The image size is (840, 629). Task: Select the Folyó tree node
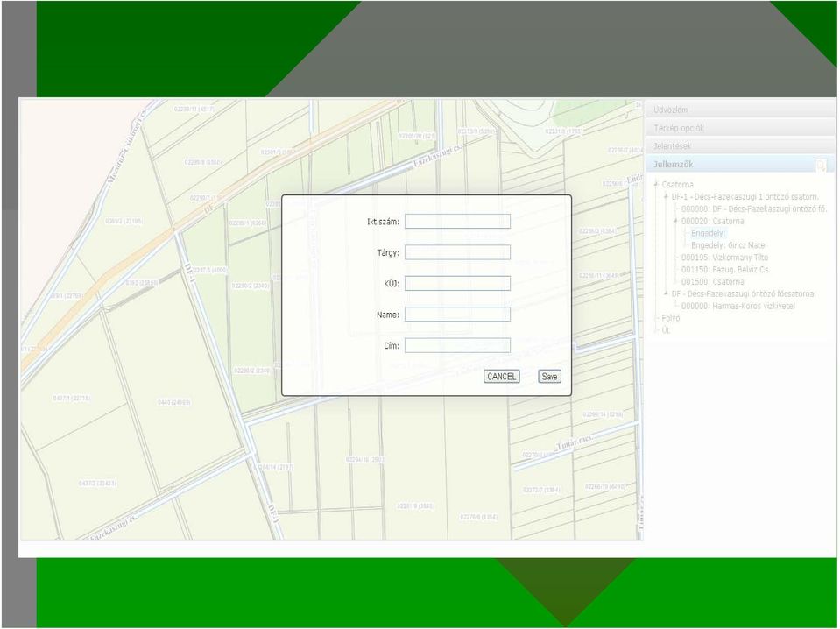[670, 318]
